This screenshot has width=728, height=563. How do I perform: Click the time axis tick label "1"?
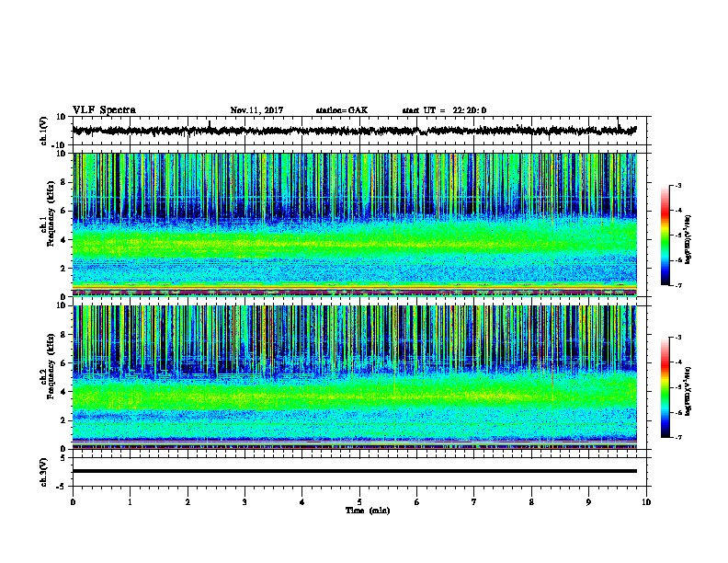coord(130,501)
